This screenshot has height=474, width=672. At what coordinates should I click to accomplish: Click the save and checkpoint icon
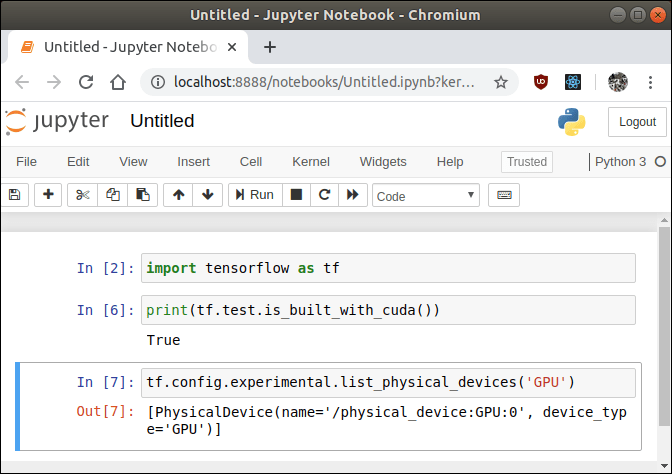(x=14, y=195)
